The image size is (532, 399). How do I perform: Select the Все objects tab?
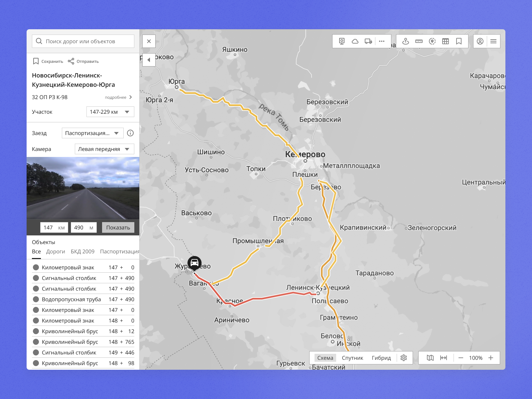(36, 252)
